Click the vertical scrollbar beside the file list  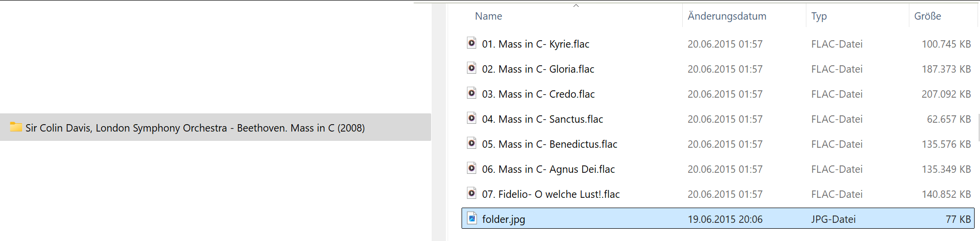979,128
